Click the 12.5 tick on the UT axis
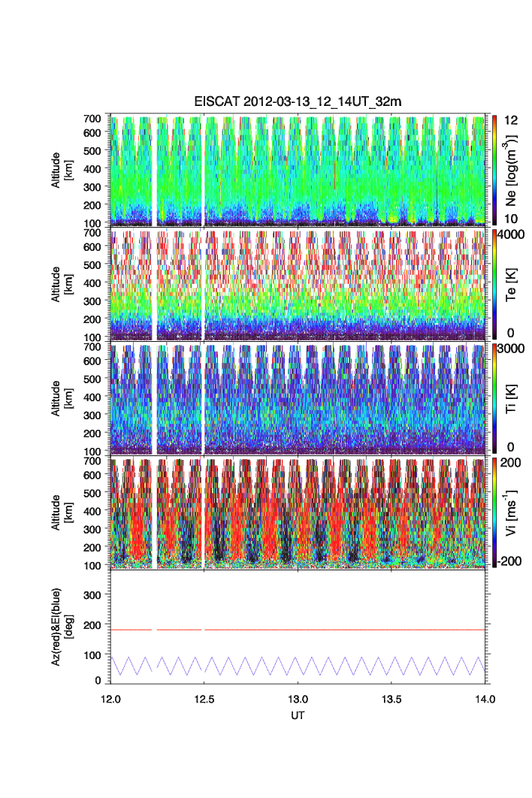Viewport: 532px width, 798px height. (x=204, y=699)
